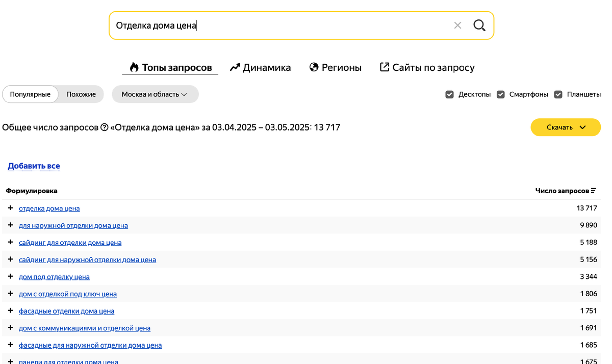The width and height of the screenshot is (612, 364).
Task: Click the value 1 691
Action: (x=589, y=328)
